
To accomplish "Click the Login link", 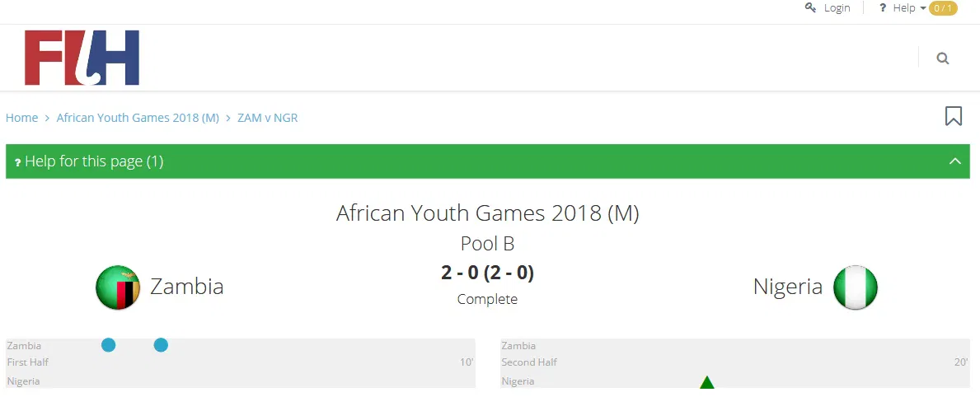I will point(837,7).
